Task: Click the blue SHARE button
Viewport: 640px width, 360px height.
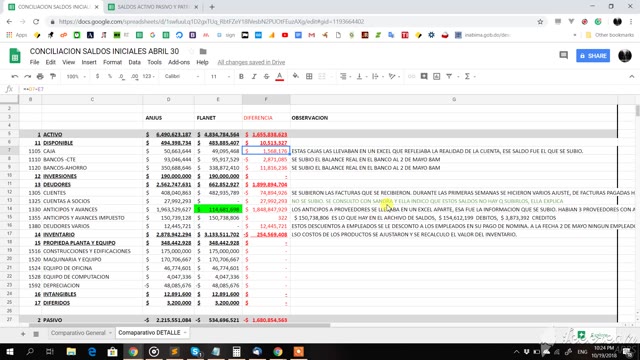Action: click(593, 56)
